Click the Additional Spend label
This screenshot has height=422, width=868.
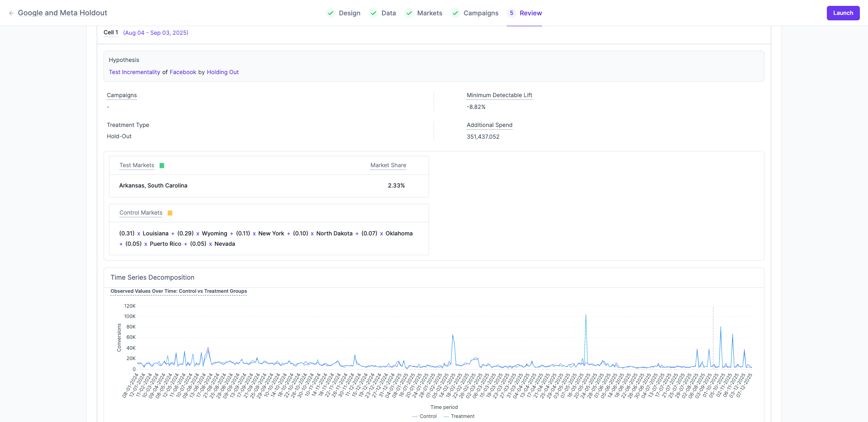490,125
